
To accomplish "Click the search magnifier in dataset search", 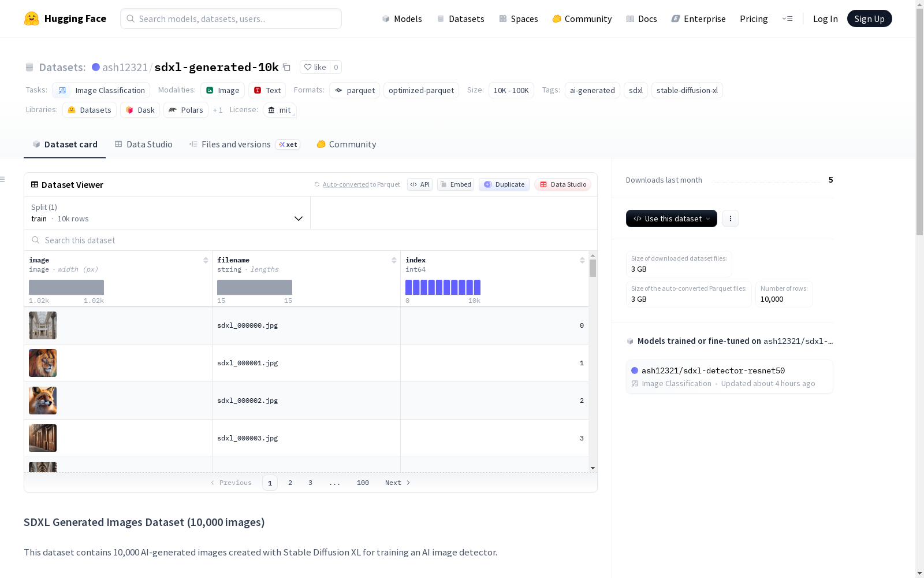I will pyautogui.click(x=36, y=240).
